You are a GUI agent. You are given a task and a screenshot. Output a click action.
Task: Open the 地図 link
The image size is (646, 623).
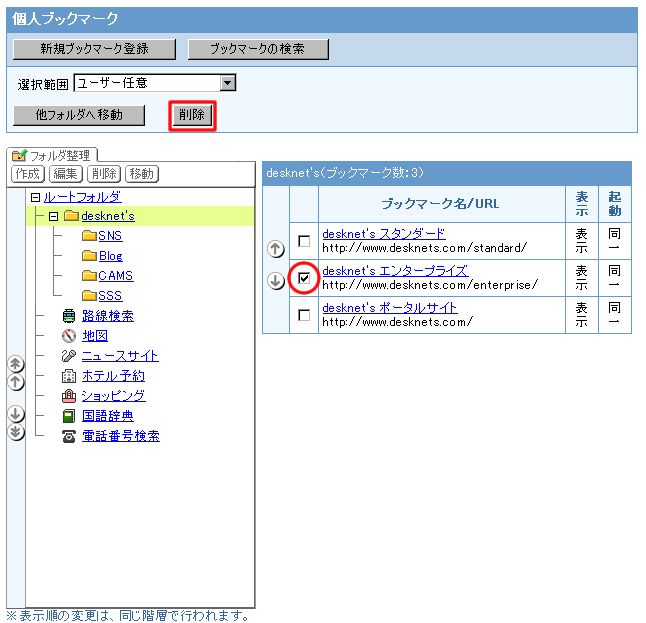[95, 336]
